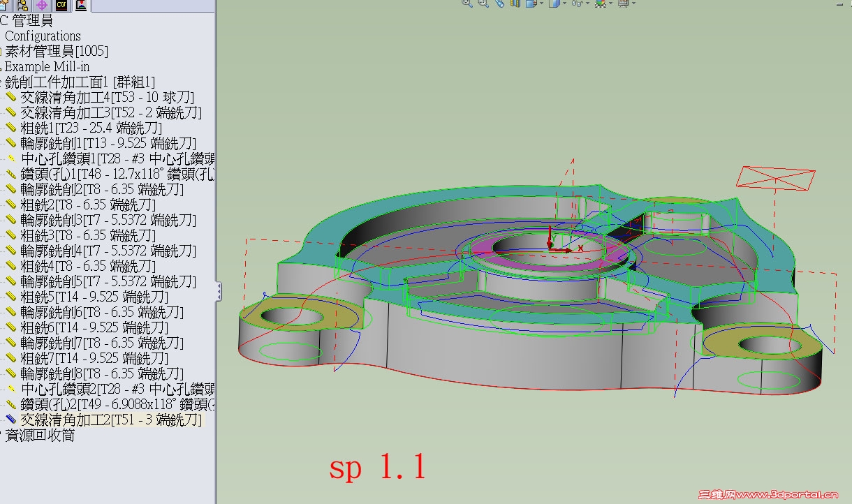
Task: Select 粗銑6[T14 - 9.525 端銑刀] row
Action: 94,328
